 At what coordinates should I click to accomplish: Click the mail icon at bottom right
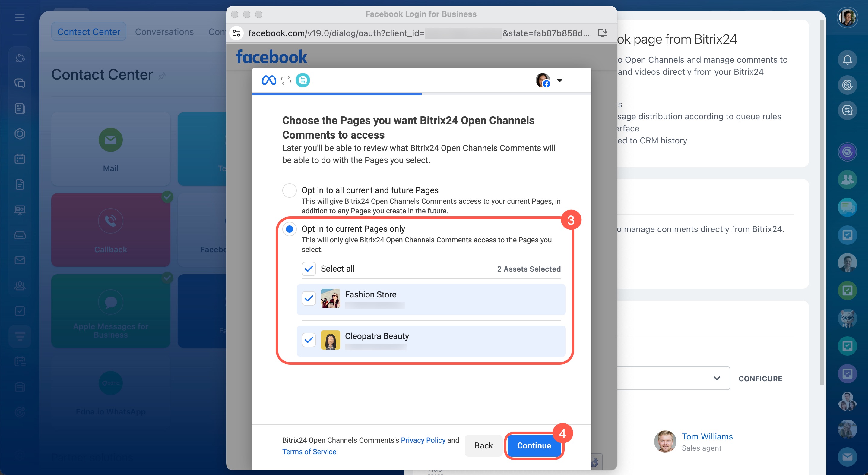pos(847,457)
